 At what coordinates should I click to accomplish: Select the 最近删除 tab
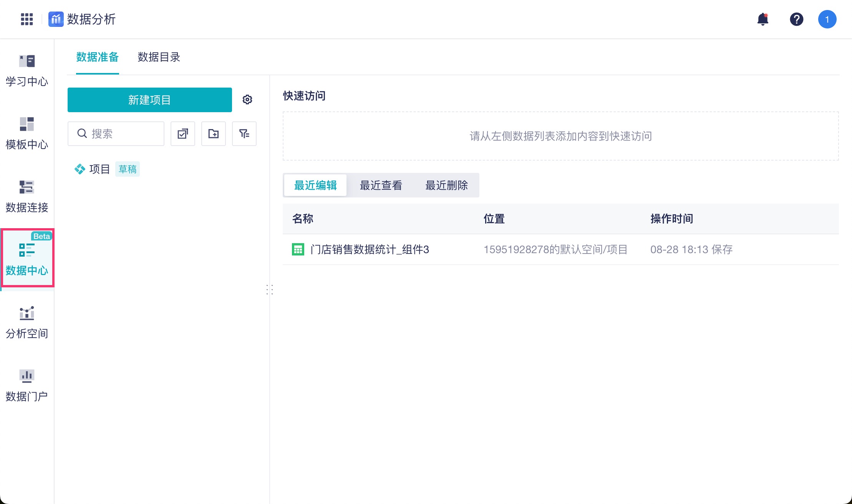[x=446, y=186]
